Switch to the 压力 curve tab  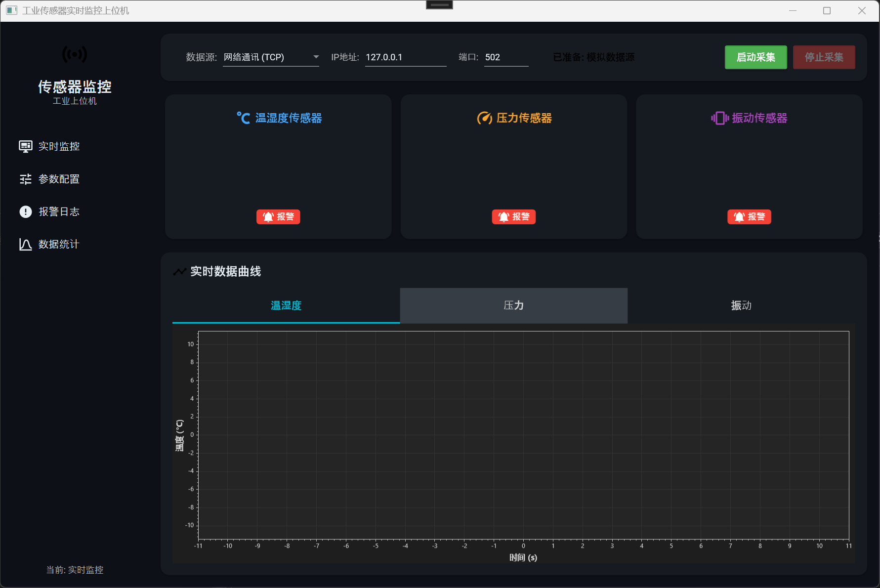(x=514, y=305)
